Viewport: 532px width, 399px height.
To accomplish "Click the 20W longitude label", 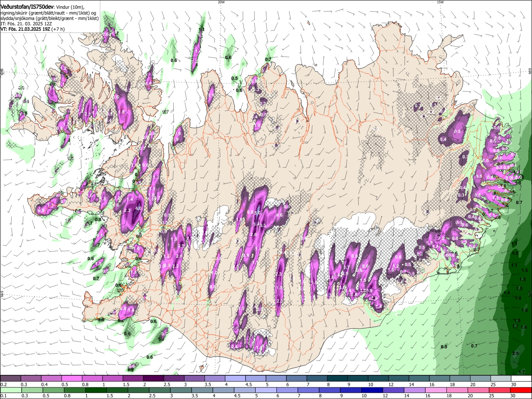I will click(221, 2).
